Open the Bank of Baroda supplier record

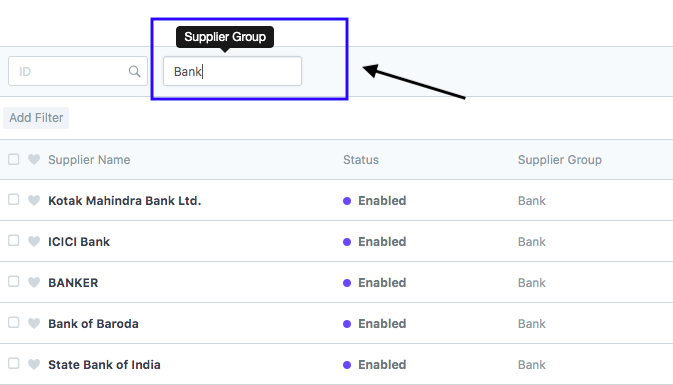pos(93,324)
